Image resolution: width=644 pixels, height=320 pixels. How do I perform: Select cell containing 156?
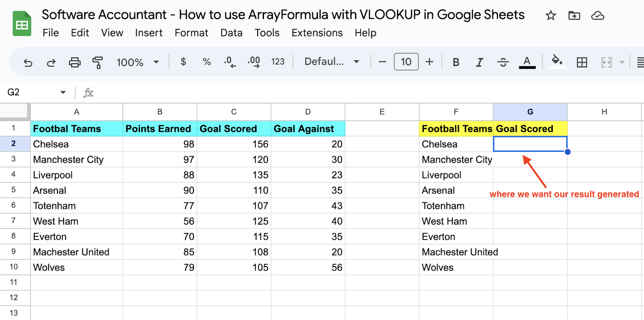[x=234, y=144]
